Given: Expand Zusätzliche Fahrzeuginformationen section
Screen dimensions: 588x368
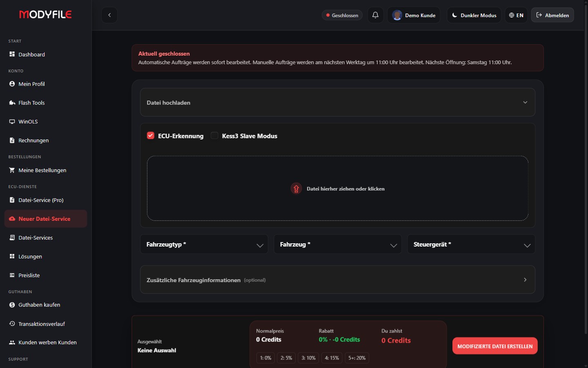Looking at the screenshot, I should pyautogui.click(x=338, y=280).
